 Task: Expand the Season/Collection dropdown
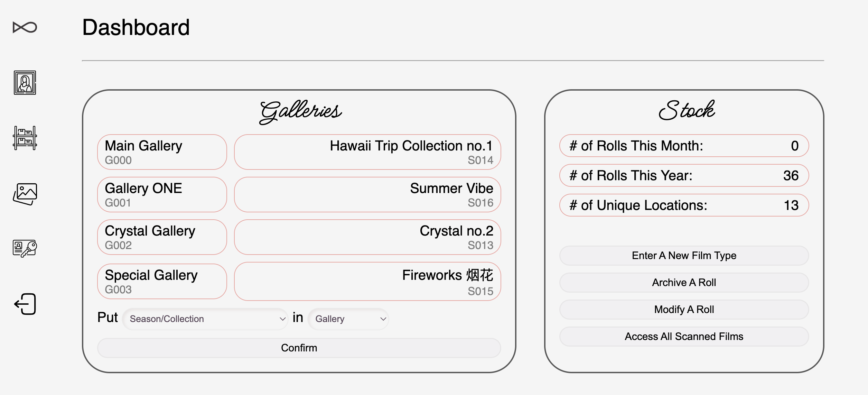click(x=205, y=319)
